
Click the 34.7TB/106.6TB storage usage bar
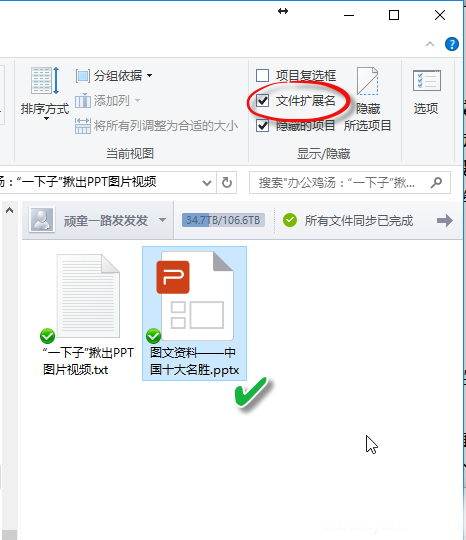[223, 220]
